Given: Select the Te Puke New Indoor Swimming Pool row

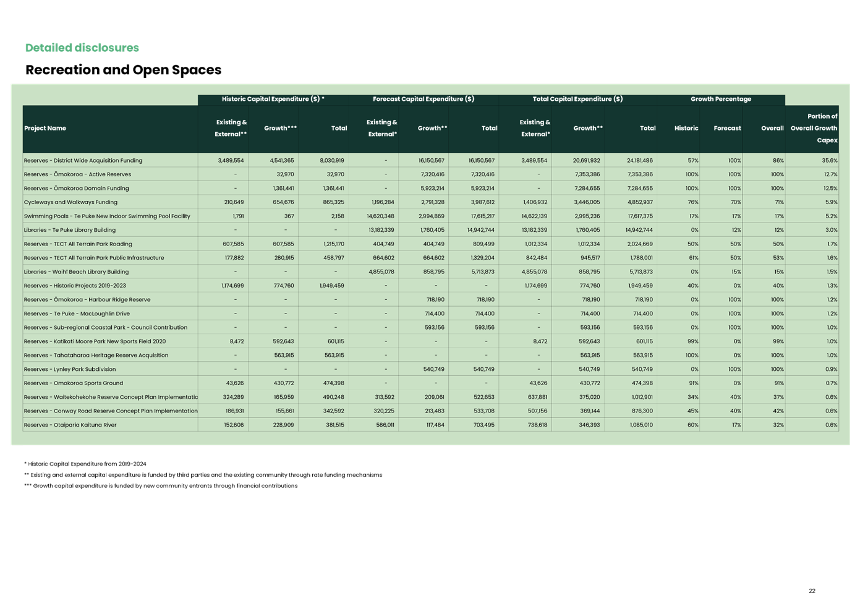Looking at the screenshot, I should pyautogui.click(x=107, y=216).
